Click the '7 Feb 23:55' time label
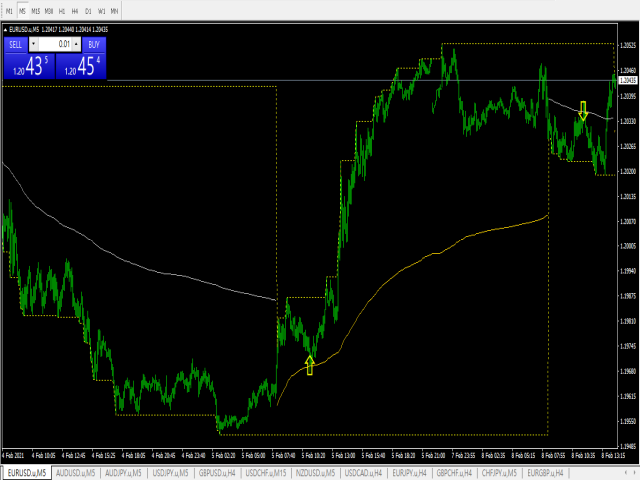This screenshot has height=480, width=640. (x=463, y=455)
